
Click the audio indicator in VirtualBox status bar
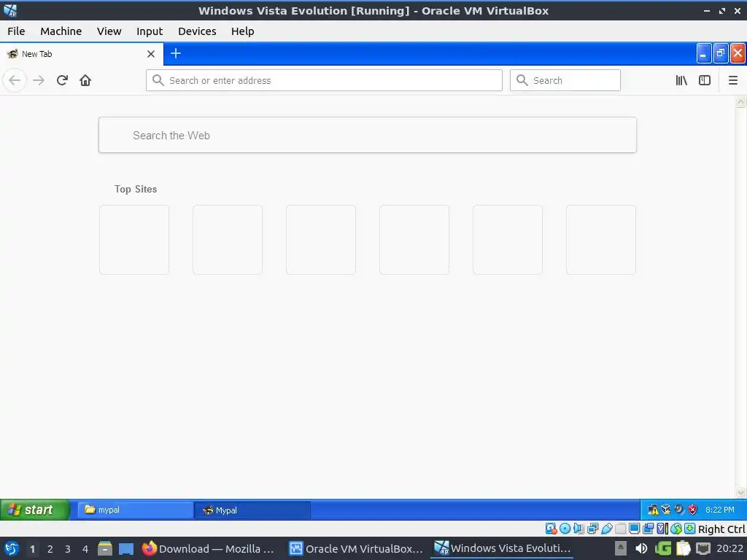(x=578, y=529)
